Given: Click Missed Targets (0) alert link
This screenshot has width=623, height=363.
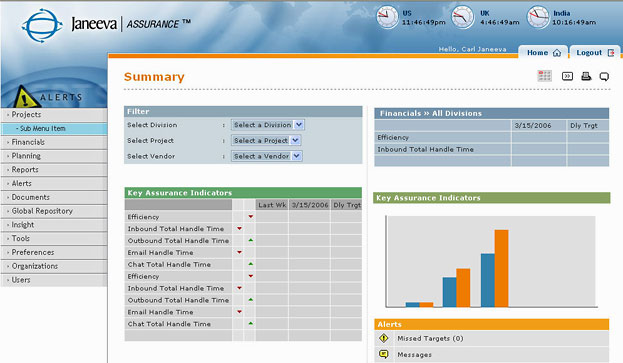Looking at the screenshot, I should [430, 338].
